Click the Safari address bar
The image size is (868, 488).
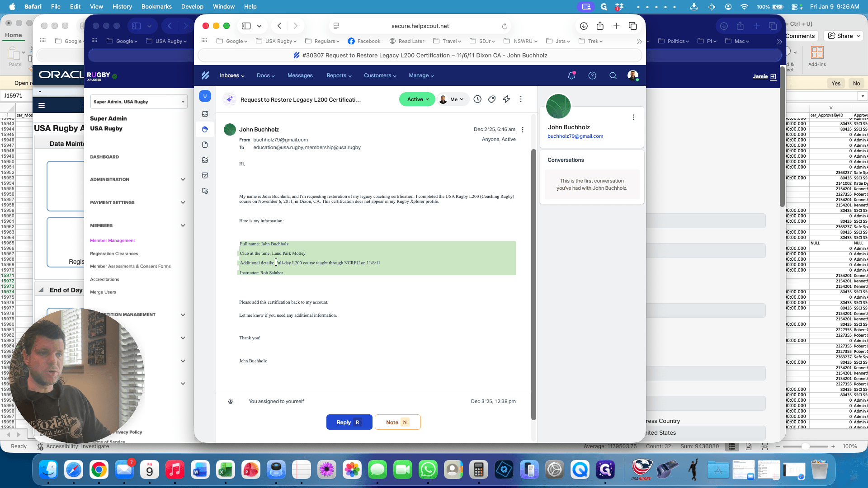420,26
